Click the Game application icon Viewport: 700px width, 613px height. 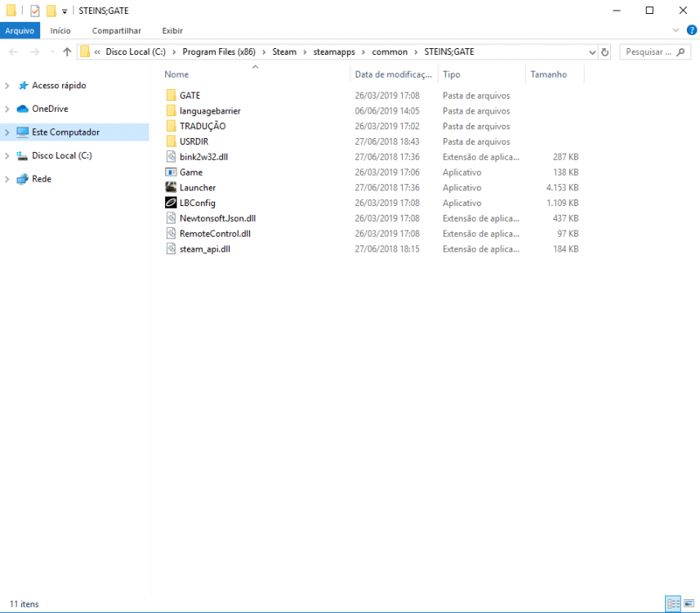point(171,172)
